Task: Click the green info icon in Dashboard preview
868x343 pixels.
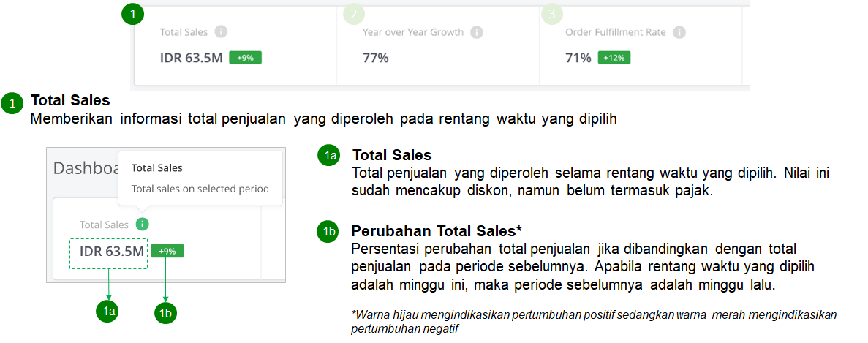Action: click(x=143, y=225)
